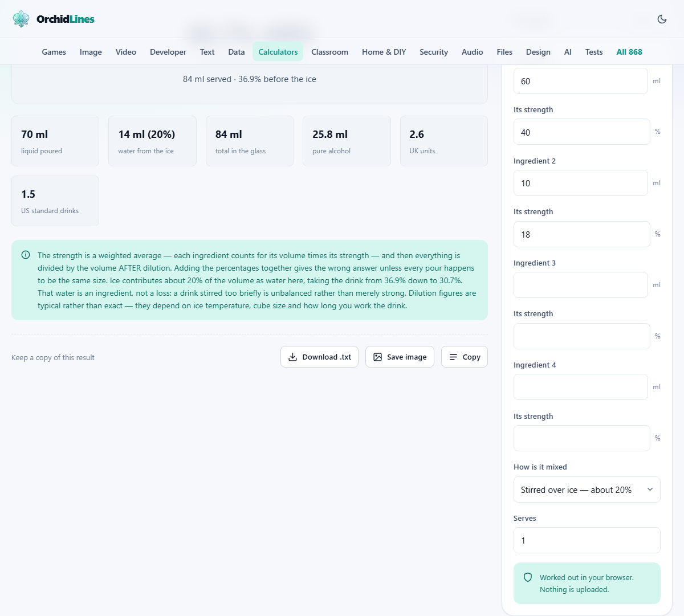Image resolution: width=684 pixels, height=616 pixels.
Task: Focus the strength field showing 40
Action: [x=582, y=132]
